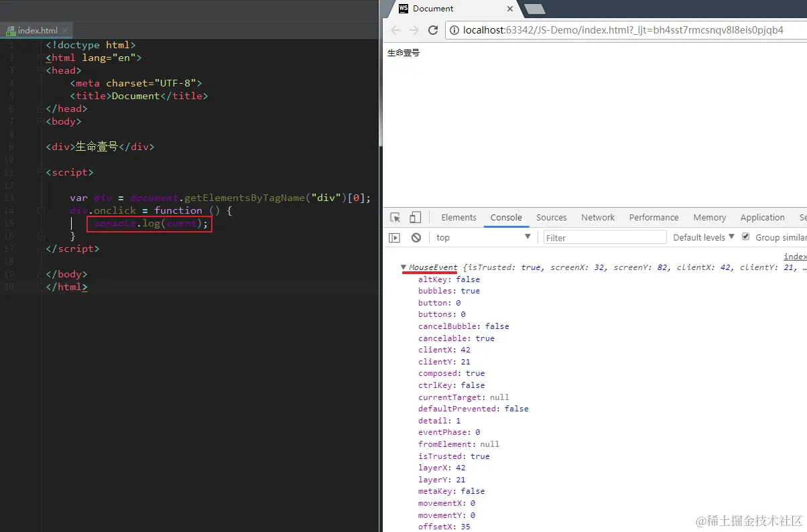
Task: Select the clientX: 42 property
Action: (x=444, y=350)
